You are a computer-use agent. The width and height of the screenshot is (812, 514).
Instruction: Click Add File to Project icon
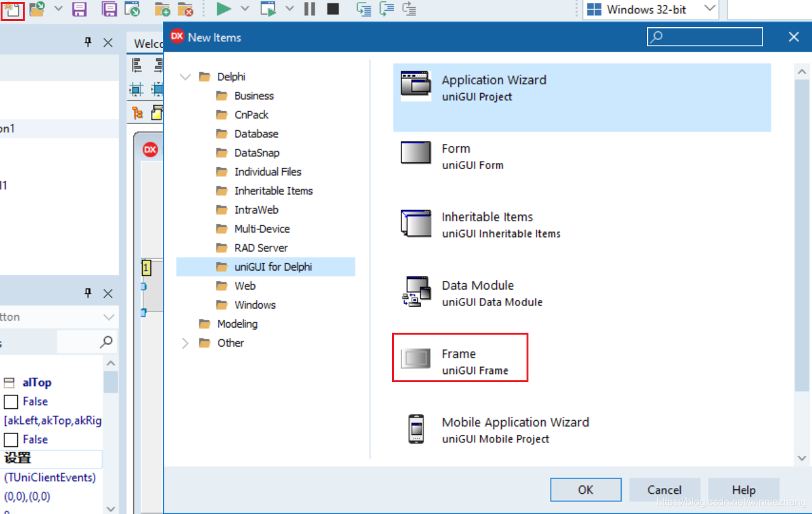pyautogui.click(x=162, y=9)
